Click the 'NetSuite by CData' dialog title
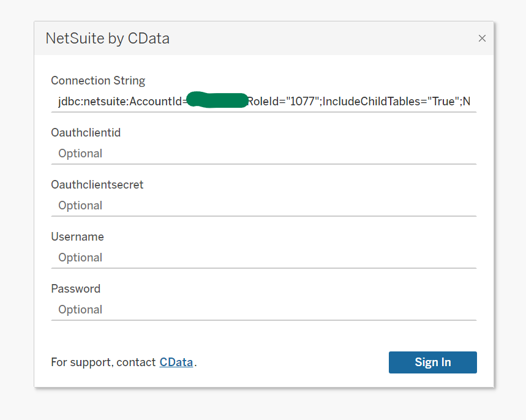The image size is (526, 420). click(108, 39)
